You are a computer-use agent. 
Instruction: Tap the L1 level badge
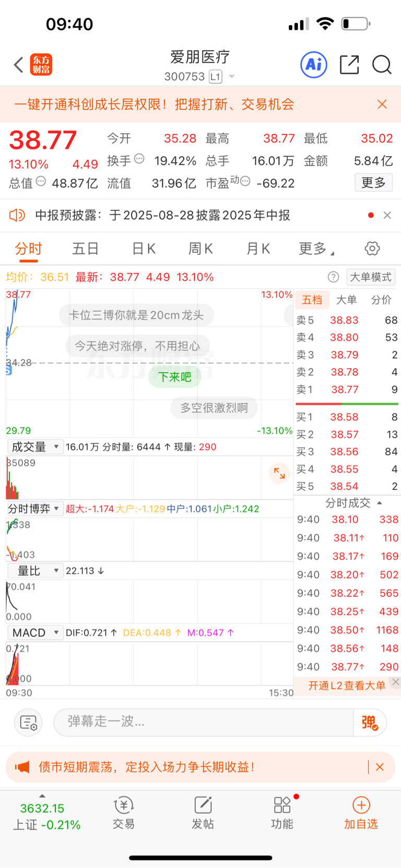(x=216, y=77)
